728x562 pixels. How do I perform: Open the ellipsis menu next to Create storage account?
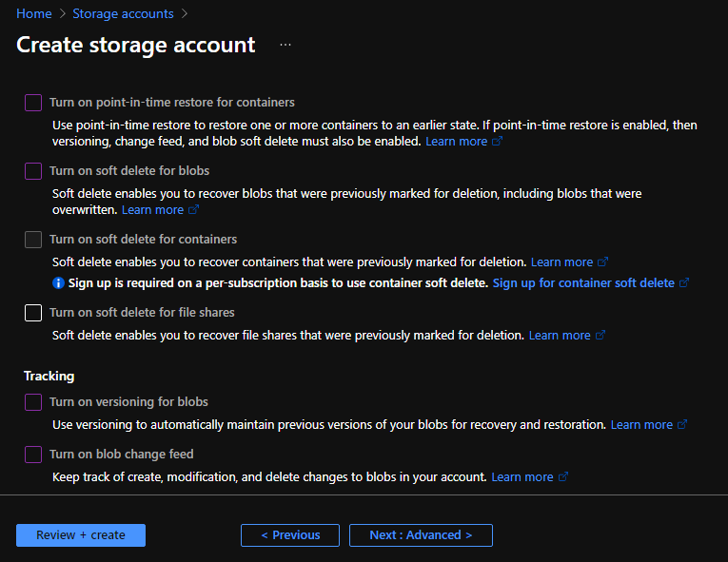click(285, 45)
